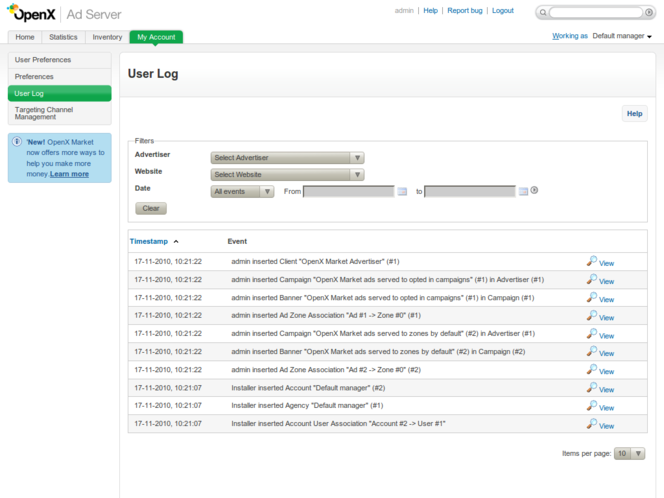Image resolution: width=664 pixels, height=498 pixels.
Task: Click the search box go arrow
Action: tap(652, 13)
